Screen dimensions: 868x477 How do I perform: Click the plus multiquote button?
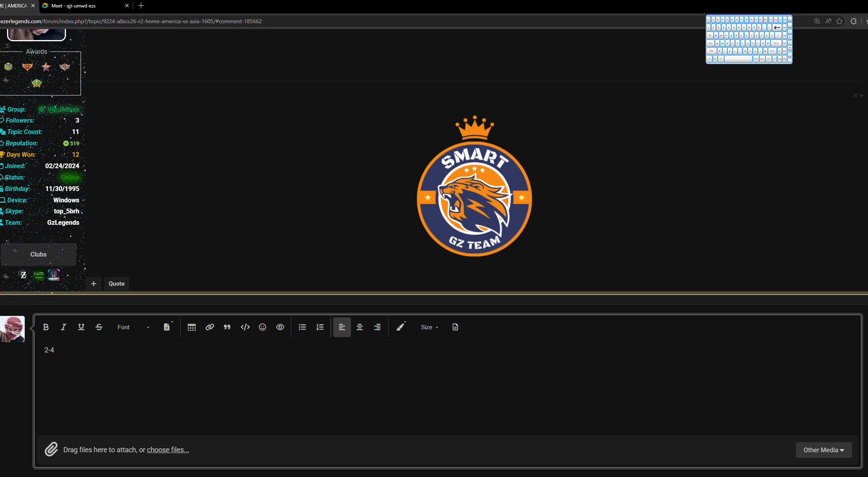click(x=94, y=284)
